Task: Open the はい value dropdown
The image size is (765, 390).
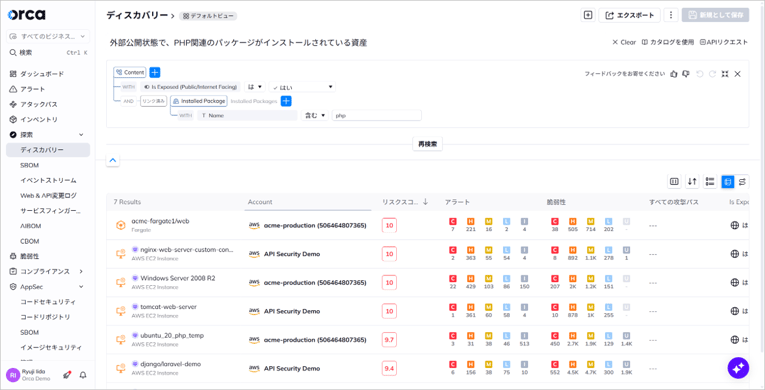Action: coord(302,87)
